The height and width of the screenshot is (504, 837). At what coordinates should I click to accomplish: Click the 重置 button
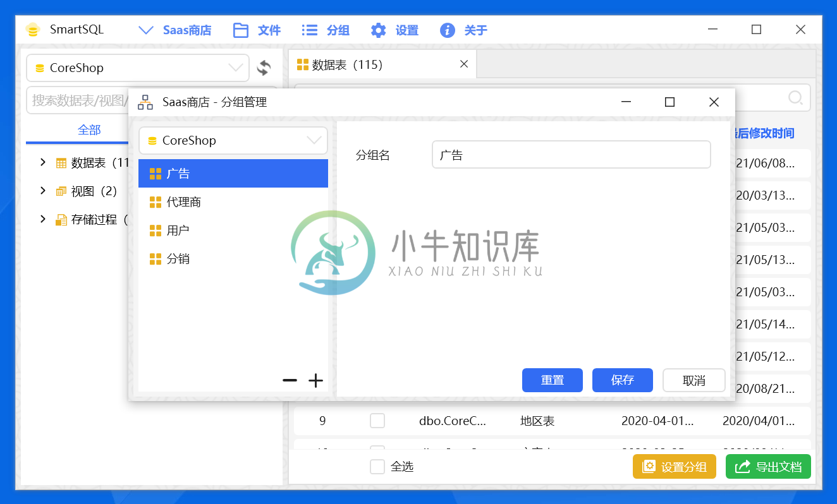click(x=553, y=380)
